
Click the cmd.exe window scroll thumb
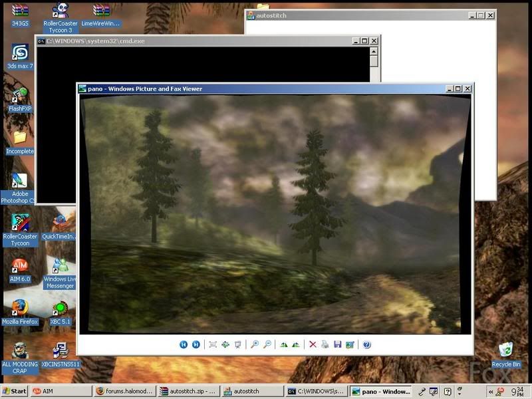[374, 61]
